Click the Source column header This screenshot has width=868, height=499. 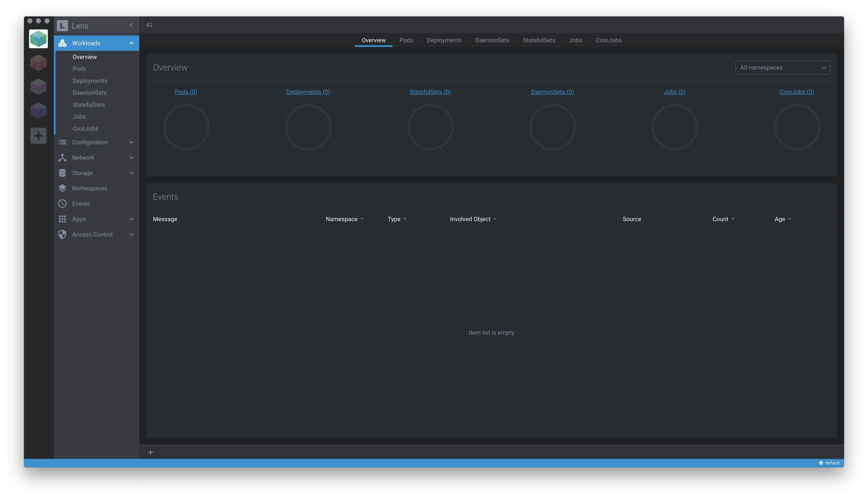(632, 219)
